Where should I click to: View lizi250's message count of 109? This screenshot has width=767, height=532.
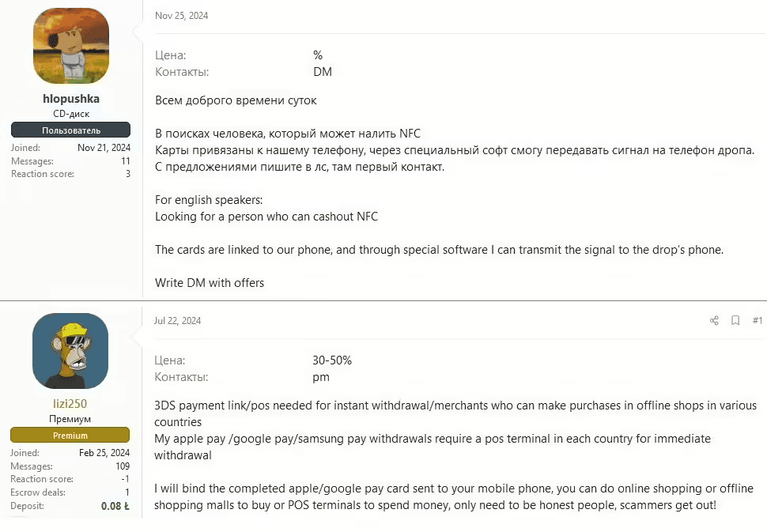coord(122,466)
